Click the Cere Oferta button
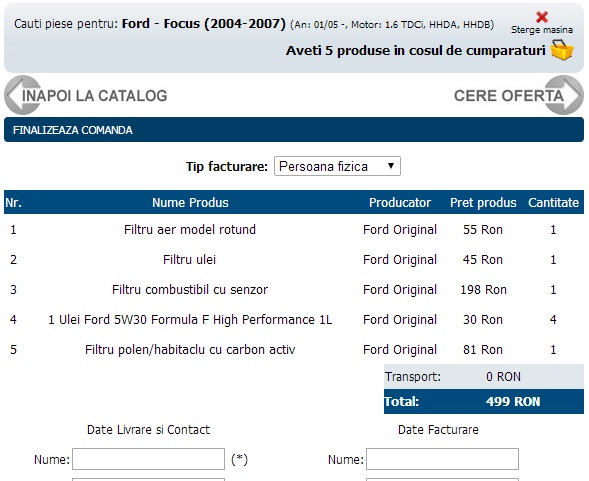This screenshot has width=589, height=481. pyautogui.click(x=509, y=96)
